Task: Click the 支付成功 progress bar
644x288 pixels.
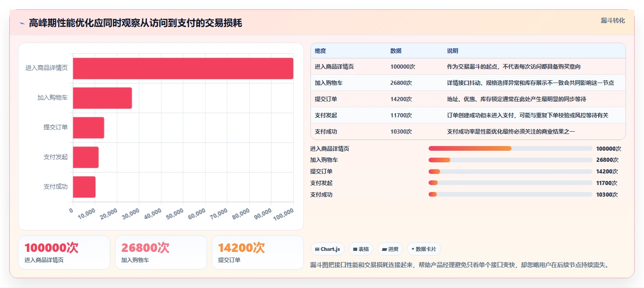Action: coord(510,194)
